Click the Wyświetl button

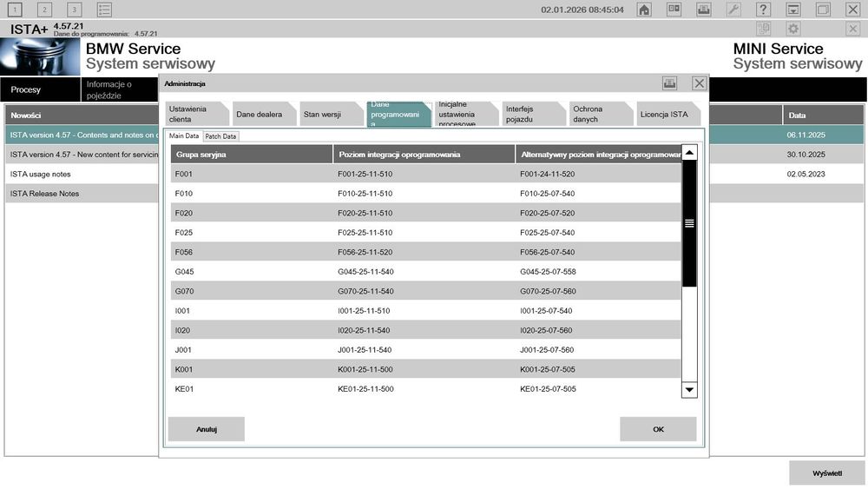[x=827, y=473]
